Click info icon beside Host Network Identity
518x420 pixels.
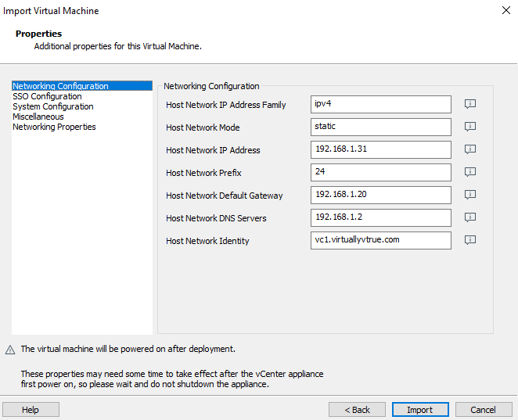click(x=470, y=240)
